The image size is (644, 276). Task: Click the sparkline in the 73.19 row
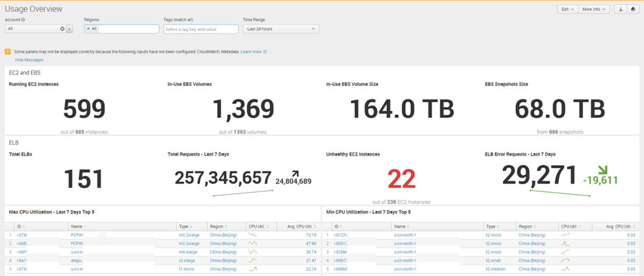point(253,235)
